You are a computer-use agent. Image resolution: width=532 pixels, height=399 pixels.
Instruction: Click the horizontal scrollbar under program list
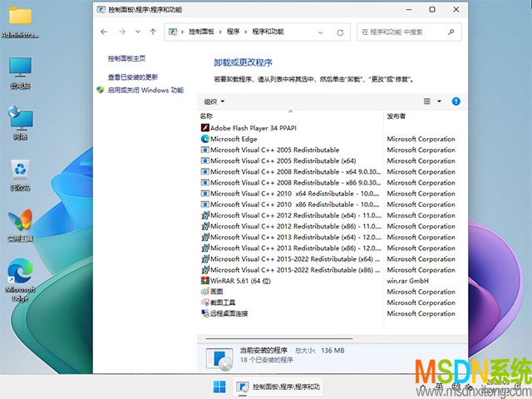[279, 338]
